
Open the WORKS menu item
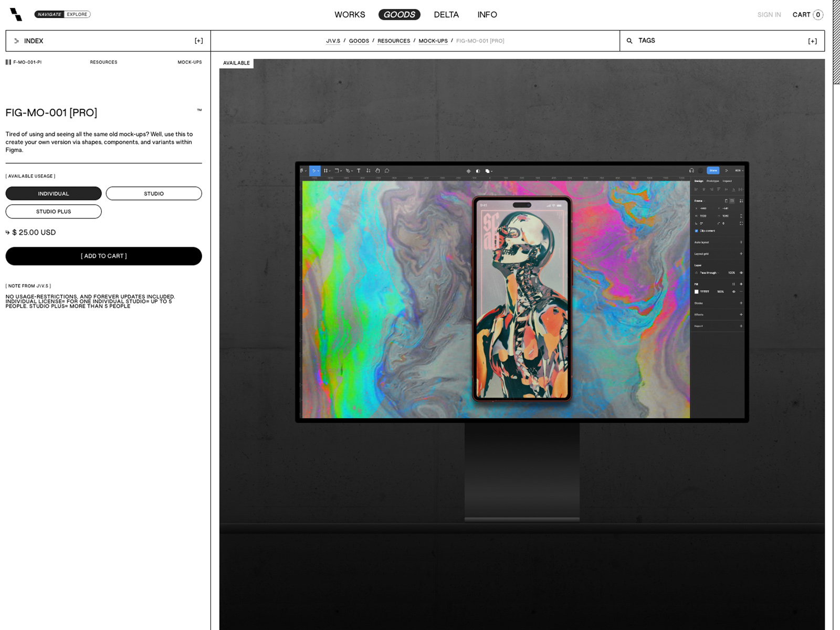350,15
